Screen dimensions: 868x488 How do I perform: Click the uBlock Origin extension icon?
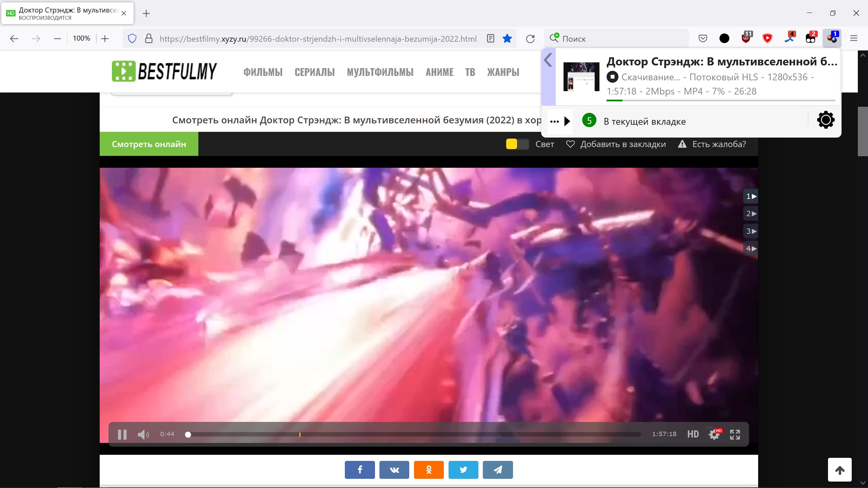(746, 39)
